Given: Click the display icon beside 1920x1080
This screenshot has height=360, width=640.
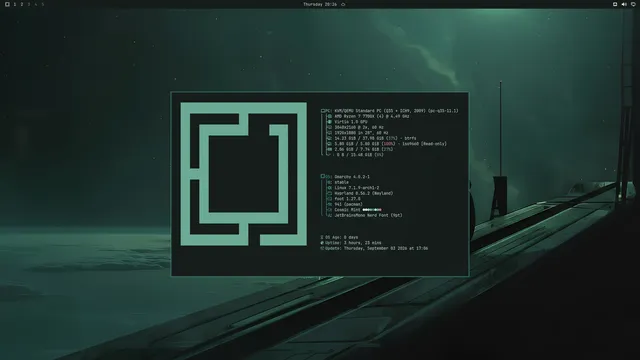Looking at the screenshot, I should point(329,133).
